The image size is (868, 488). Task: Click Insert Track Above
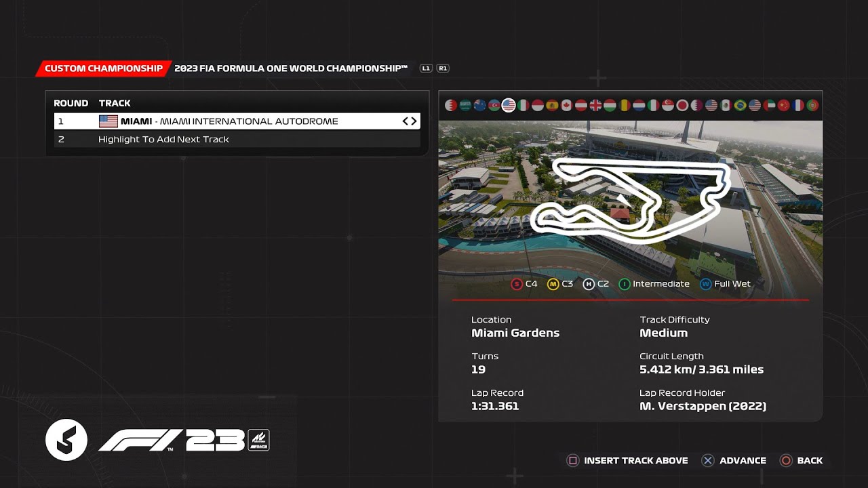(627, 461)
